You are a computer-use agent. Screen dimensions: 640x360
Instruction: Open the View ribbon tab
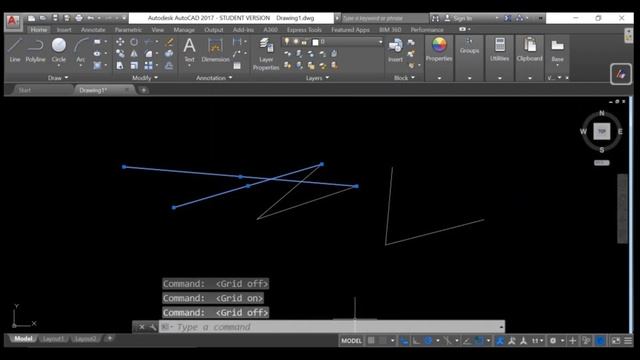tap(158, 30)
